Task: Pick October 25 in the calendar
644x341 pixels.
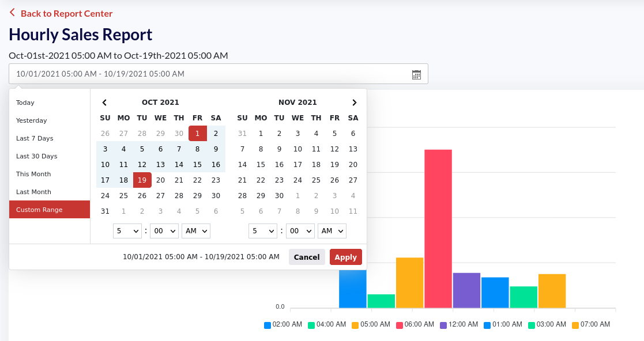Action: coord(123,195)
